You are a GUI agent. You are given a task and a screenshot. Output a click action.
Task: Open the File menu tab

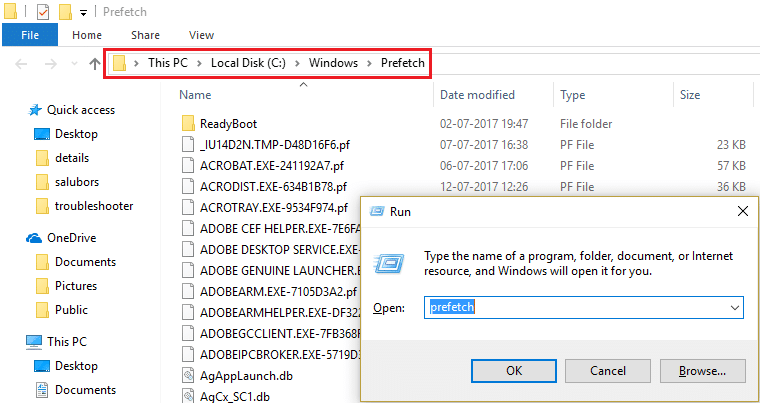pyautogui.click(x=30, y=35)
